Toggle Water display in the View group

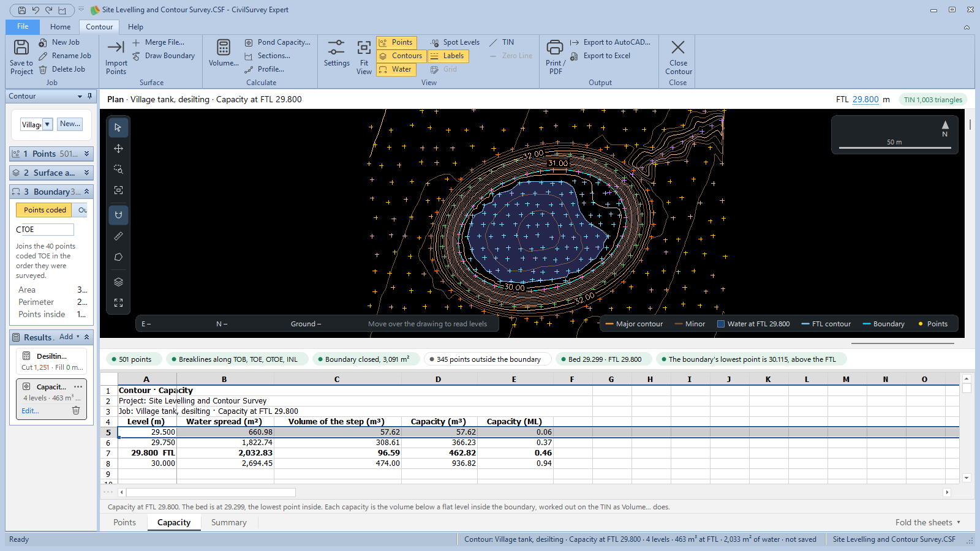click(396, 69)
